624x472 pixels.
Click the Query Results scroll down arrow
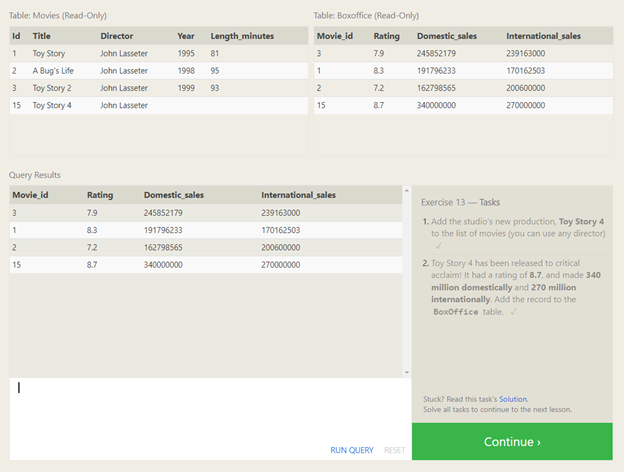tap(406, 372)
